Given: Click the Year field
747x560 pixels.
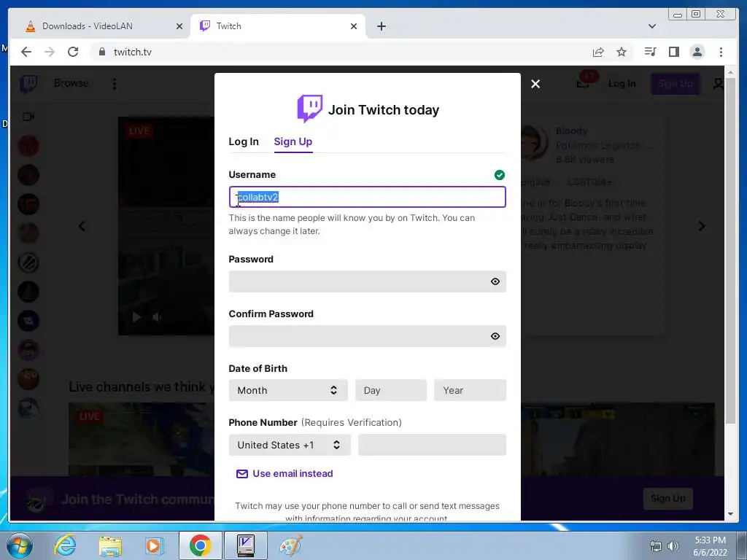Looking at the screenshot, I should [470, 390].
